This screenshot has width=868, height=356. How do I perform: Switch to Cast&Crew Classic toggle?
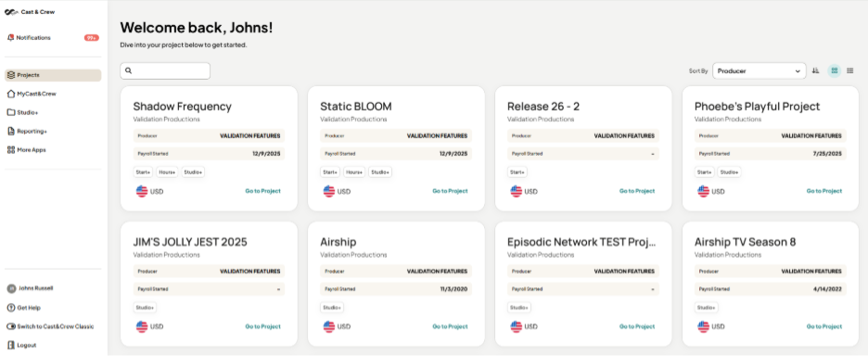click(11, 326)
